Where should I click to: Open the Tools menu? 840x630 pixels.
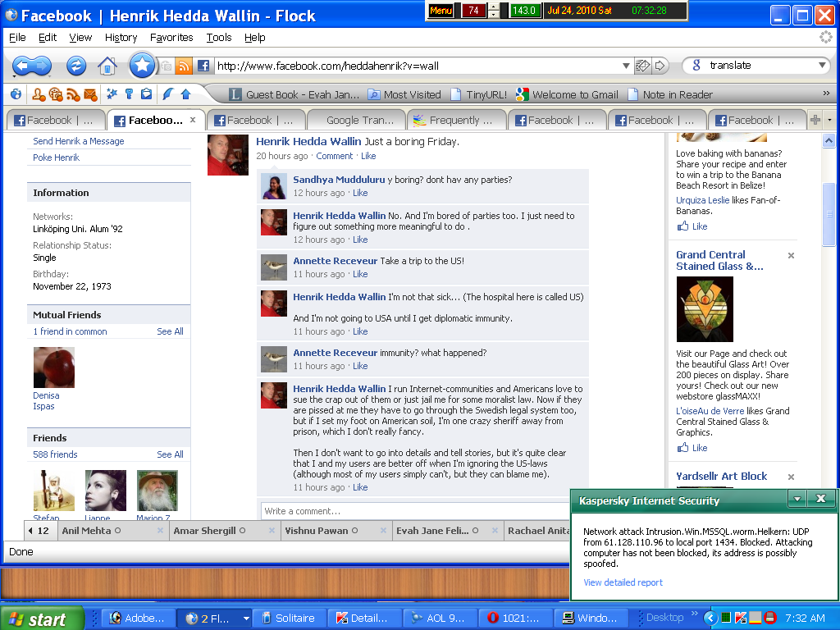point(219,38)
